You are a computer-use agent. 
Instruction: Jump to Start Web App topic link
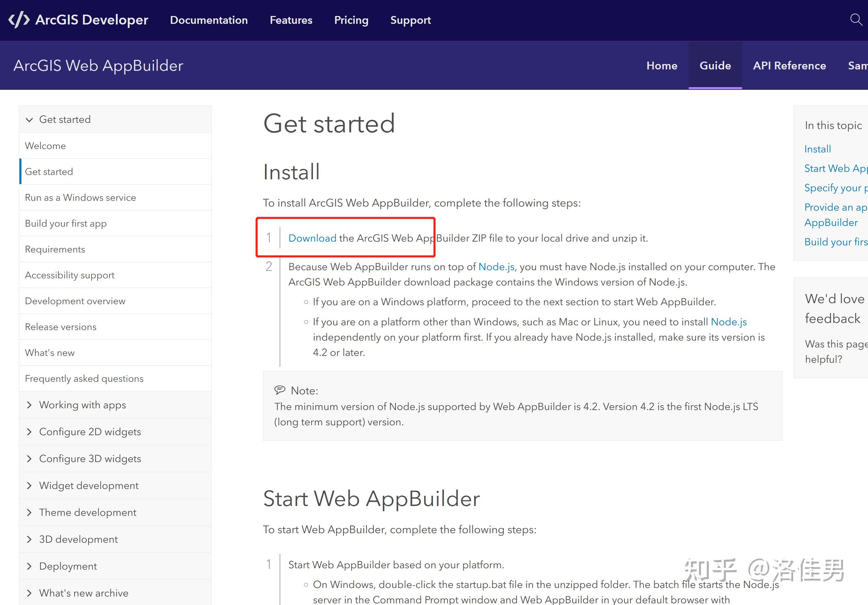point(836,169)
